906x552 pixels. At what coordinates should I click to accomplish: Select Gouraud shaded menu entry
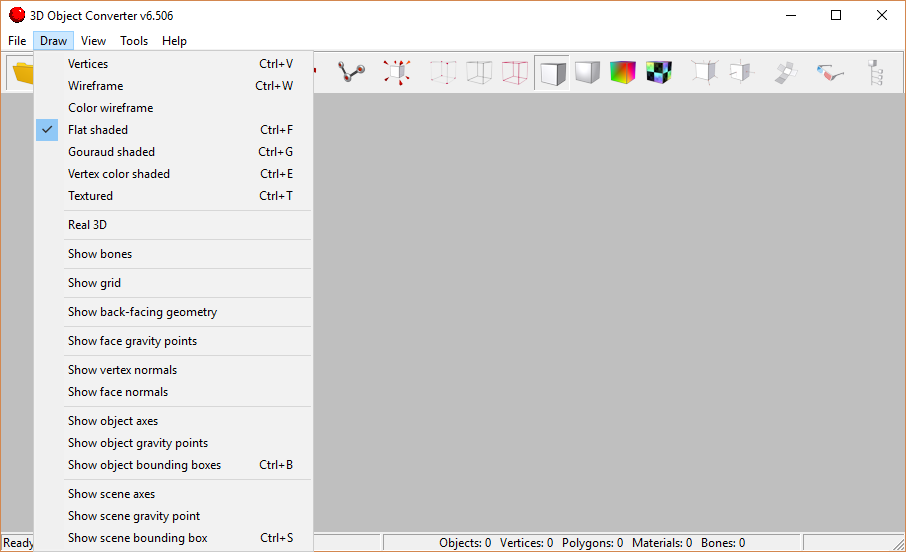[x=173, y=152]
